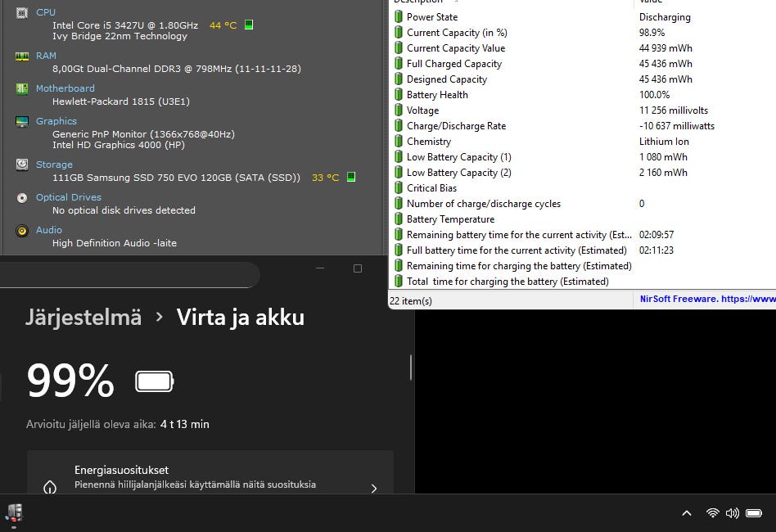Click the Storage drive icon

click(22, 165)
